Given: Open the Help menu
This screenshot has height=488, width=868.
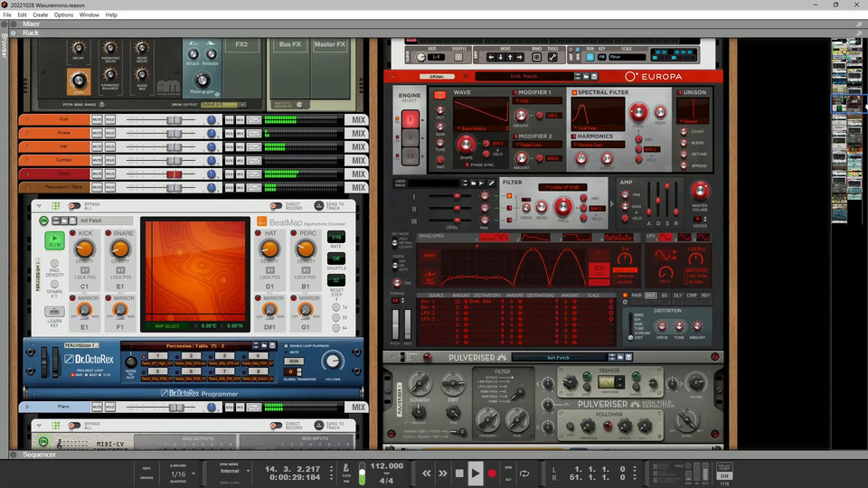Looking at the screenshot, I should tap(111, 15).
